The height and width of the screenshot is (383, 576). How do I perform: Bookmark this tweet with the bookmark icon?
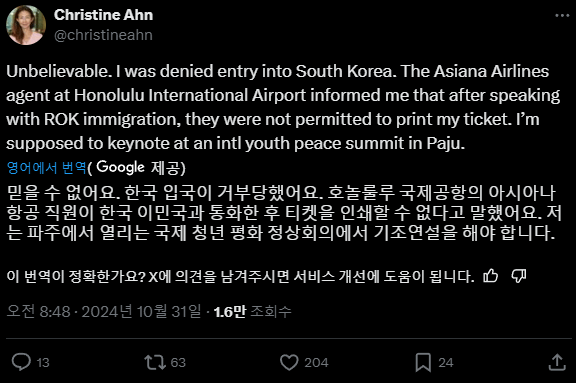423,362
